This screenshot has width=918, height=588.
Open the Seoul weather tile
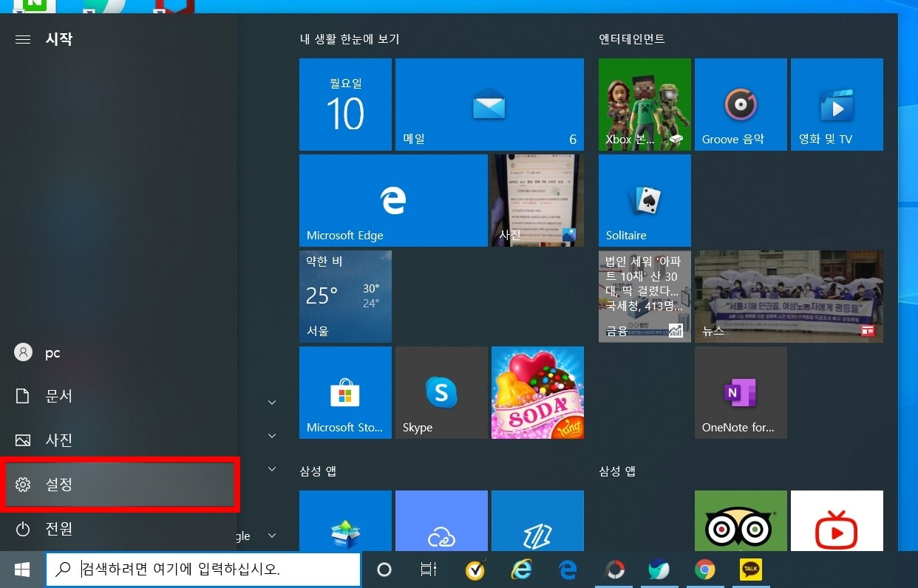pyautogui.click(x=345, y=296)
